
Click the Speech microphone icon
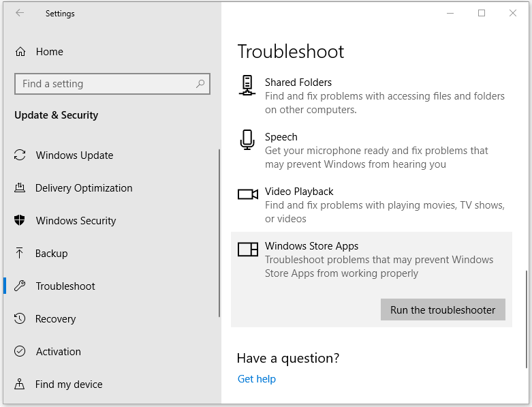click(x=247, y=140)
